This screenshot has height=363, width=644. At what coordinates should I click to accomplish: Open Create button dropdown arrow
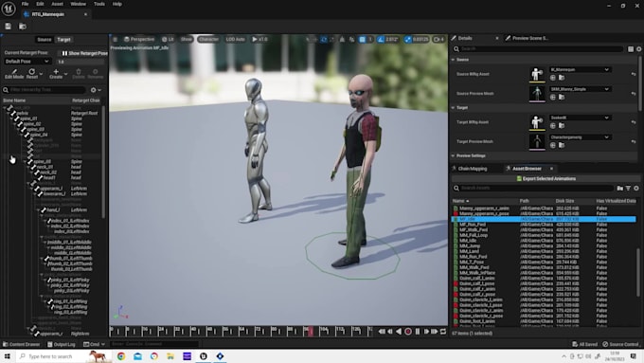pyautogui.click(x=65, y=75)
